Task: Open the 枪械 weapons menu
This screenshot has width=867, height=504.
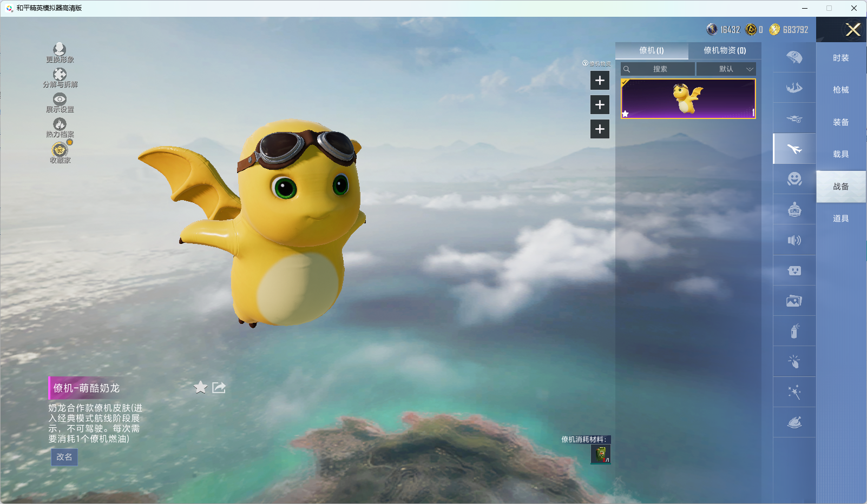Action: click(840, 90)
